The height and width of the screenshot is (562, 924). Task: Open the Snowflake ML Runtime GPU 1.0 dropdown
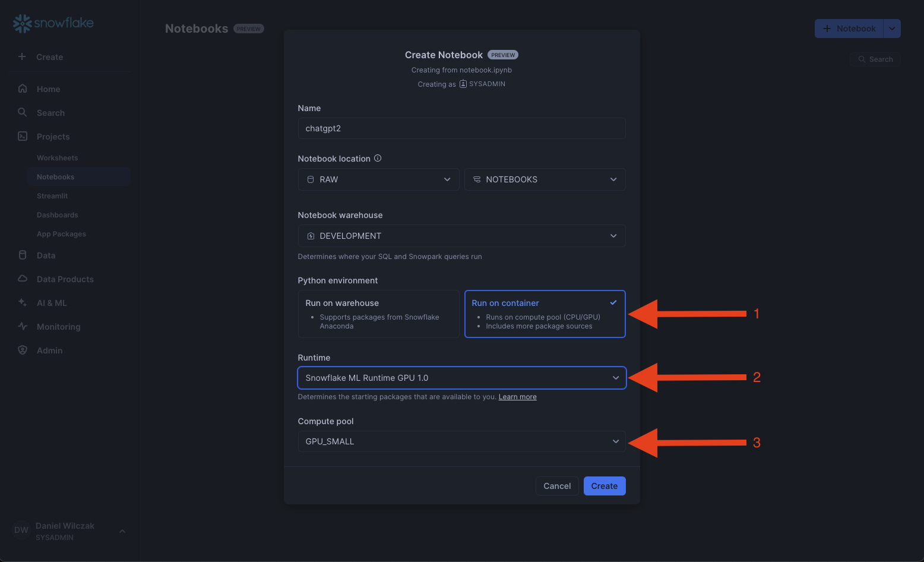click(462, 378)
